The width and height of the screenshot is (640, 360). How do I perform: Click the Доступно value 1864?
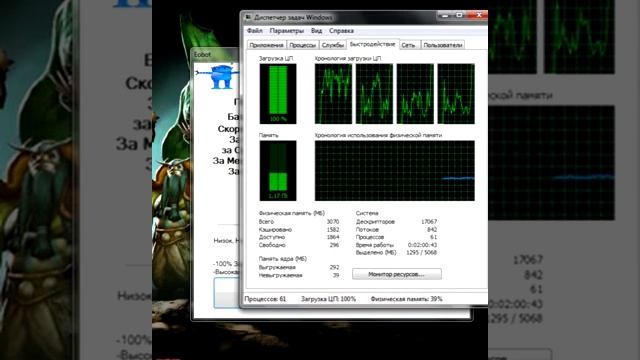tap(333, 237)
